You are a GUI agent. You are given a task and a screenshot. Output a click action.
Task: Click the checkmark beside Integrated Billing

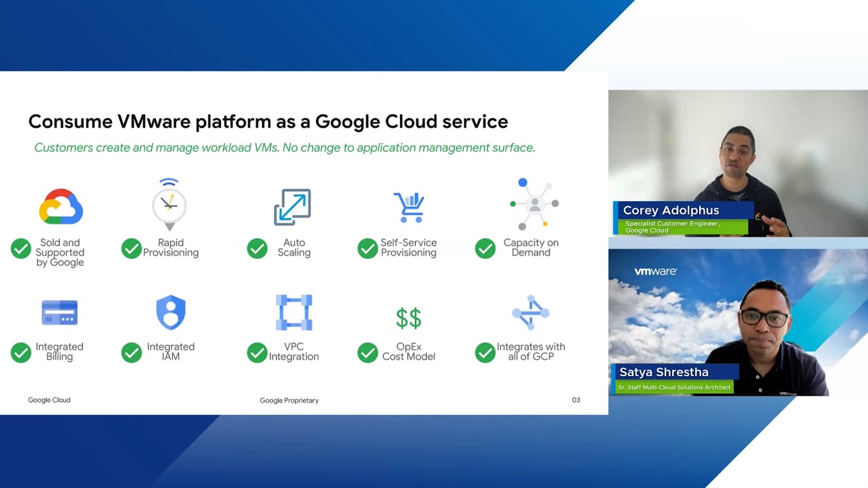coord(21,352)
